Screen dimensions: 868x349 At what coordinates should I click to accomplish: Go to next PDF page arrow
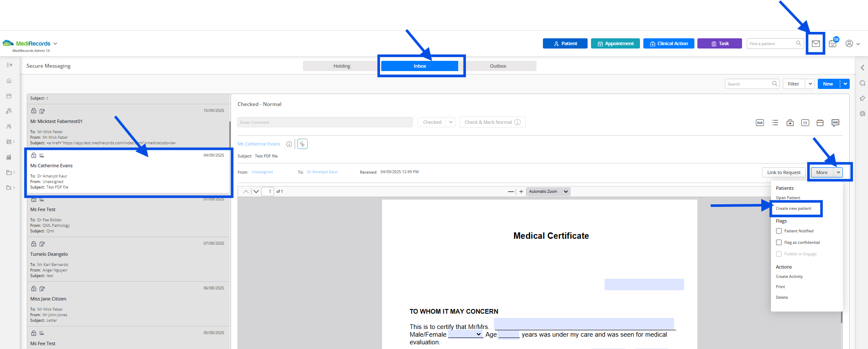point(256,192)
